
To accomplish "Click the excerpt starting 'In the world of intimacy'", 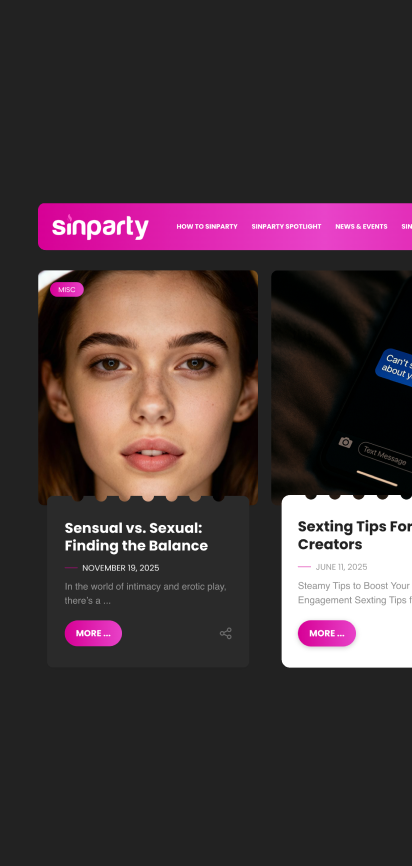I will pos(145,593).
